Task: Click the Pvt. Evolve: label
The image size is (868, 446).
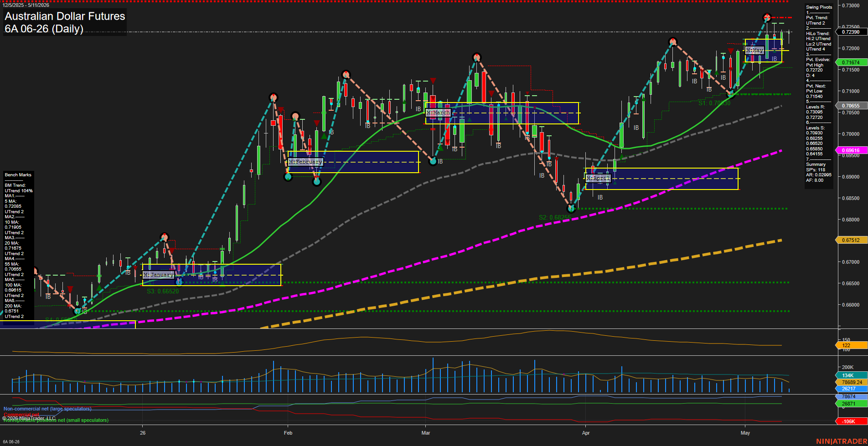Action: (818, 60)
